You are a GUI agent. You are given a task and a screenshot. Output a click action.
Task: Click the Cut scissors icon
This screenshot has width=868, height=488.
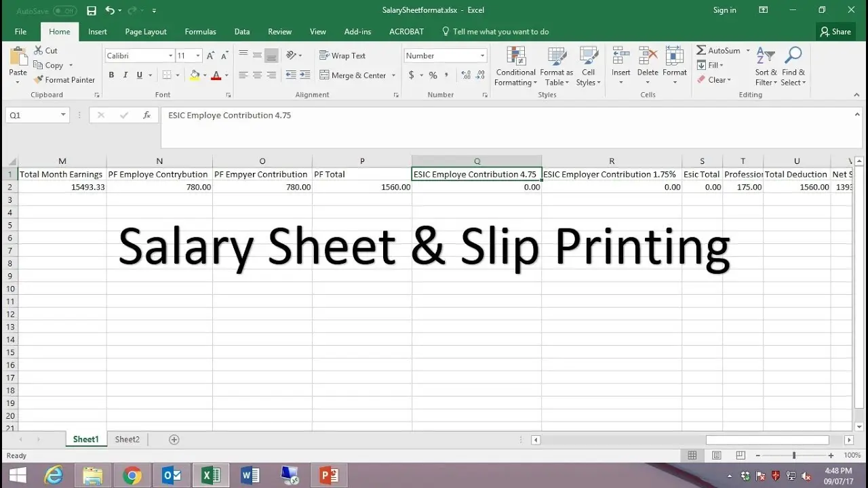38,51
